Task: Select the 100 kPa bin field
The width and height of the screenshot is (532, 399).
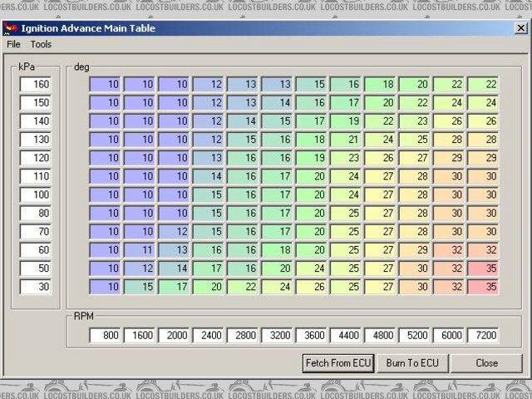Action: 36,195
